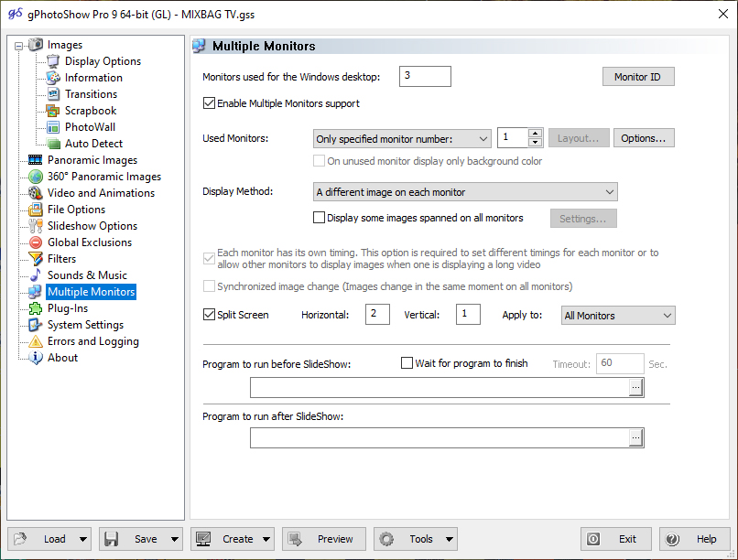Click the Scrapbook icon
Viewport: 738px width, 560px height.
pyautogui.click(x=53, y=111)
